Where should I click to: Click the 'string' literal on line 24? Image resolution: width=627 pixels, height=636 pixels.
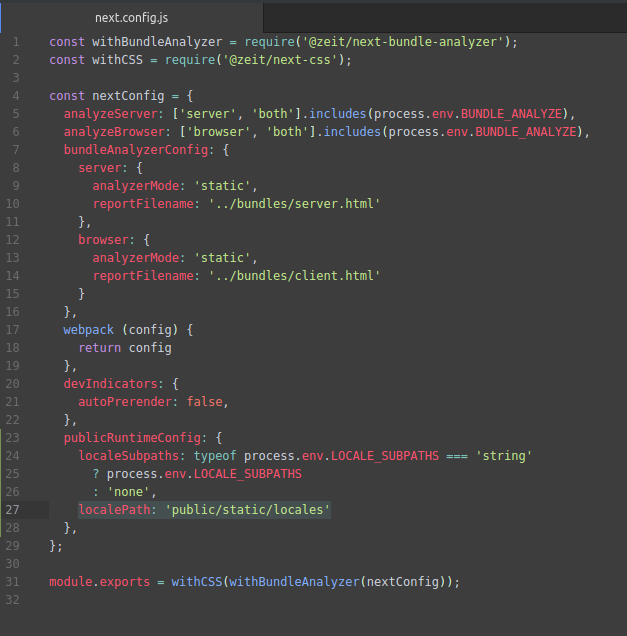click(x=504, y=456)
